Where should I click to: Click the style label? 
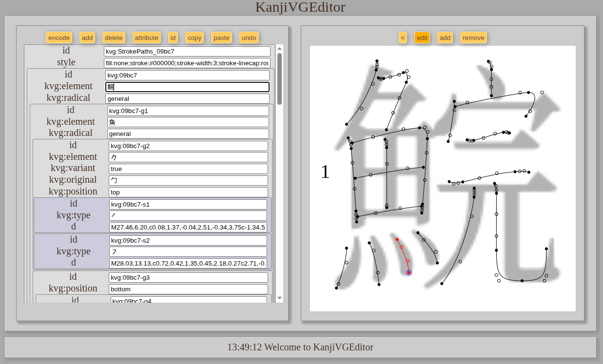click(66, 62)
